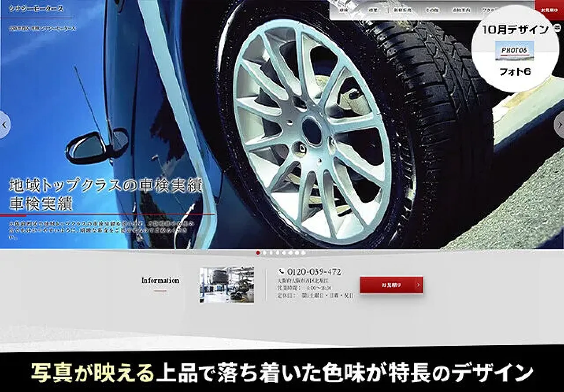The image size is (564, 392).
Task: Open the second navigation menu item
Action: [x=373, y=10]
